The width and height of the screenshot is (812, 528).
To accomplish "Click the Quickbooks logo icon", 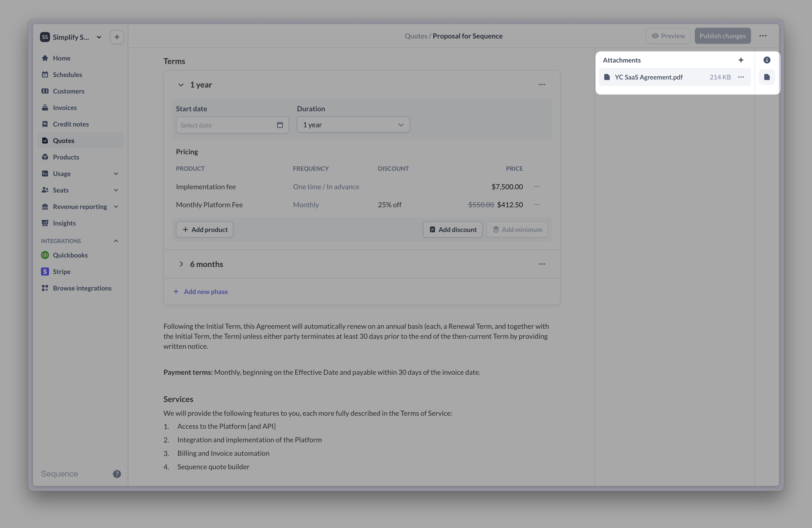I will 45,255.
